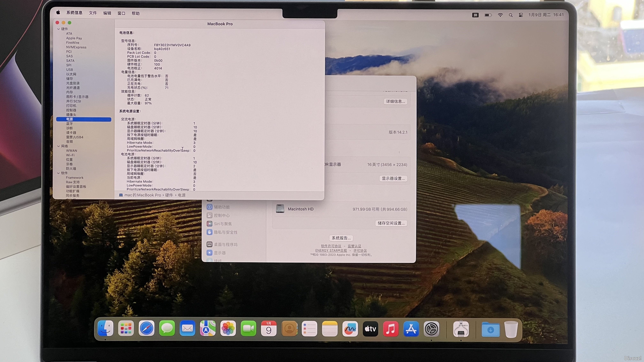Click Pinyin input source icon in menu bar
The height and width of the screenshot is (362, 644).
[x=475, y=15]
